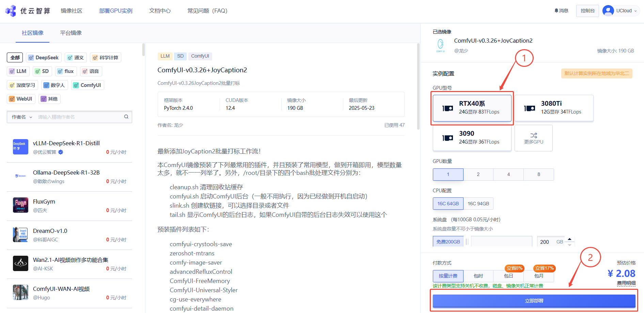This screenshot has width=644, height=313.
Task: Select GPU count 4
Action: (x=508, y=174)
